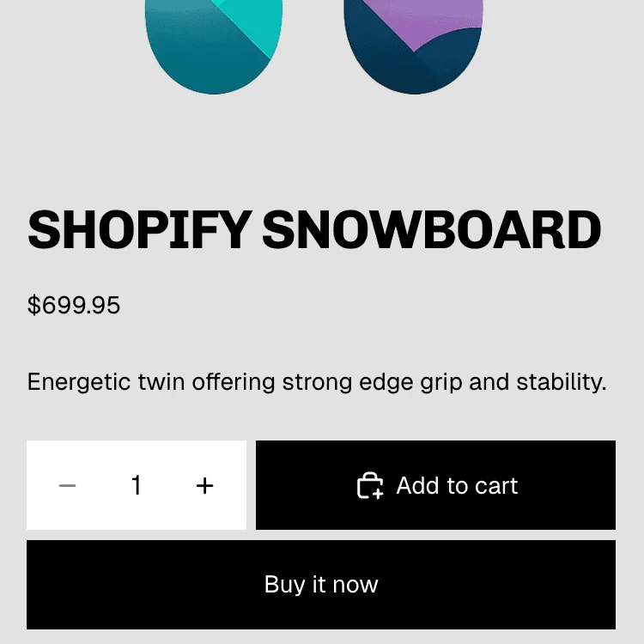
Task: Click the word SHOPIFY in the heading
Action: tap(138, 230)
